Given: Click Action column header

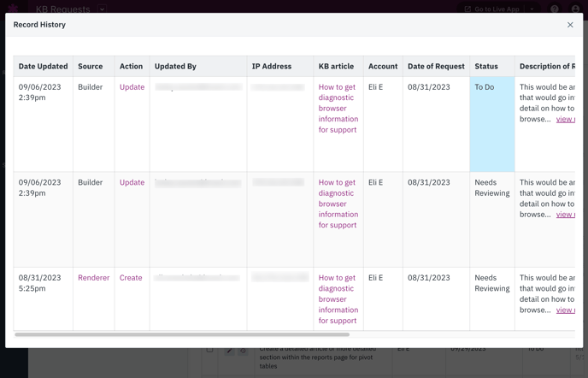Looking at the screenshot, I should click(132, 67).
